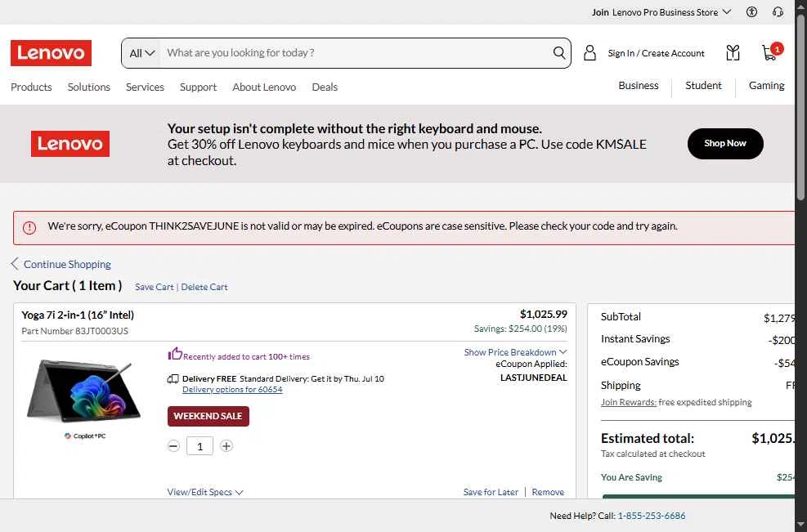
Task: Click the quantity input field
Action: click(200, 446)
